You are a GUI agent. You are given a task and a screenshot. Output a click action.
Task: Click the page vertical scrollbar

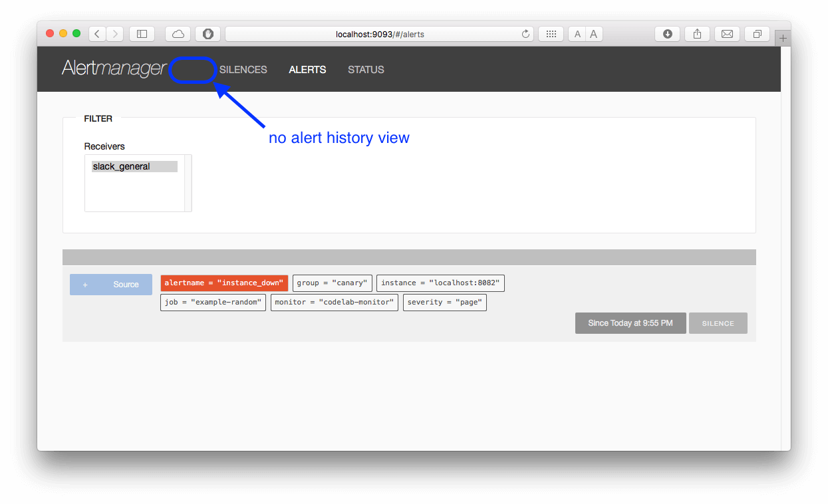(785, 249)
